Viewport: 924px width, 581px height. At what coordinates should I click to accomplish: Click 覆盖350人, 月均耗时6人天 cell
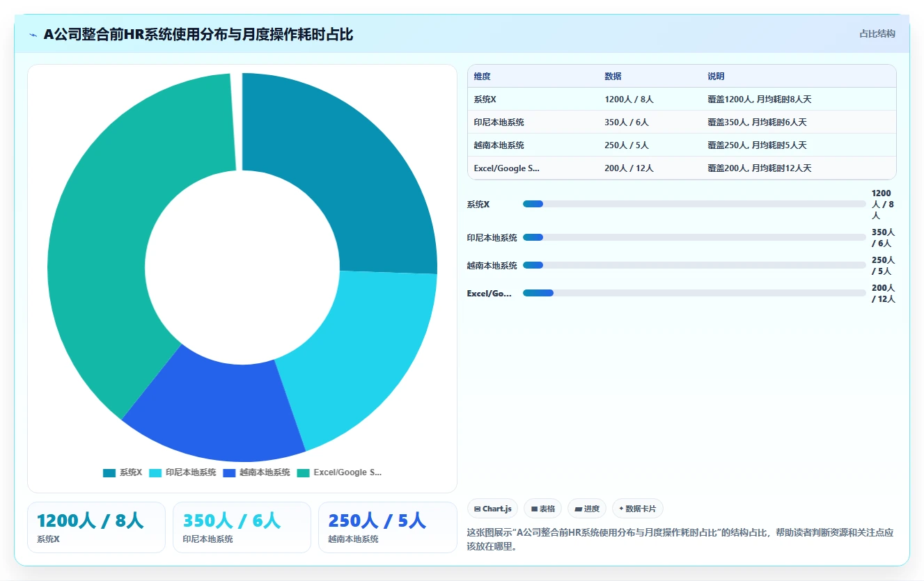pos(799,122)
